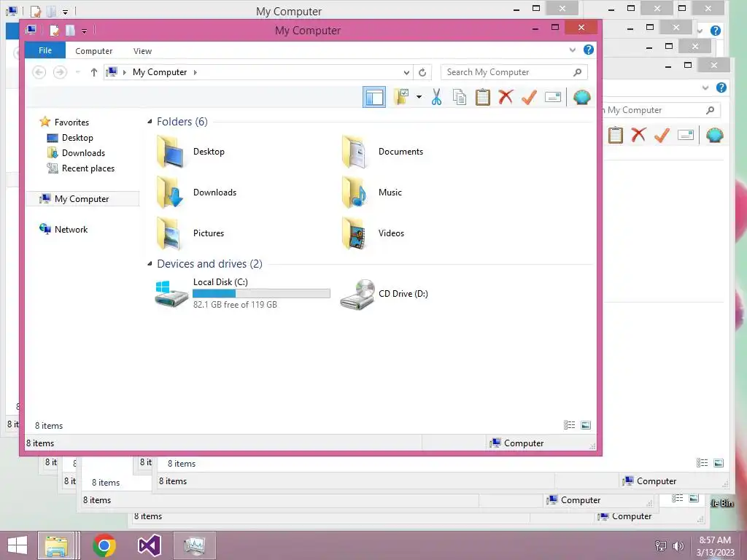Open folder options icon in toolbar
Screen dimensions: 747x560
coord(401,97)
